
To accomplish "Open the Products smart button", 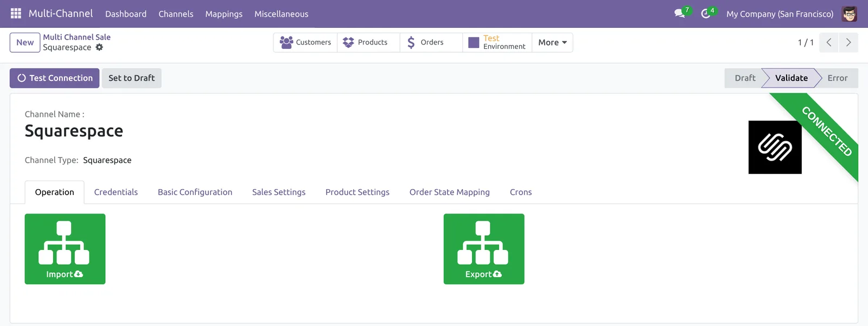I will 368,42.
